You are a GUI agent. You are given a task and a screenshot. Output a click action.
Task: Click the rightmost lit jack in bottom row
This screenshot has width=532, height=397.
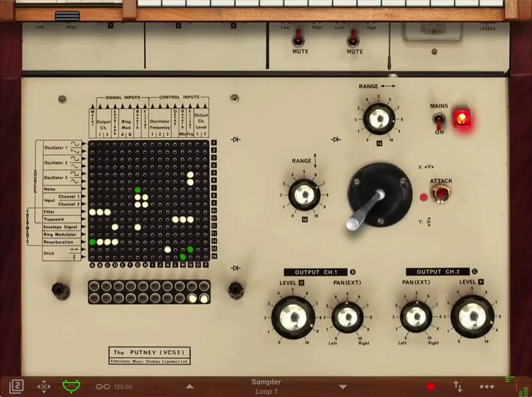pyautogui.click(x=204, y=298)
